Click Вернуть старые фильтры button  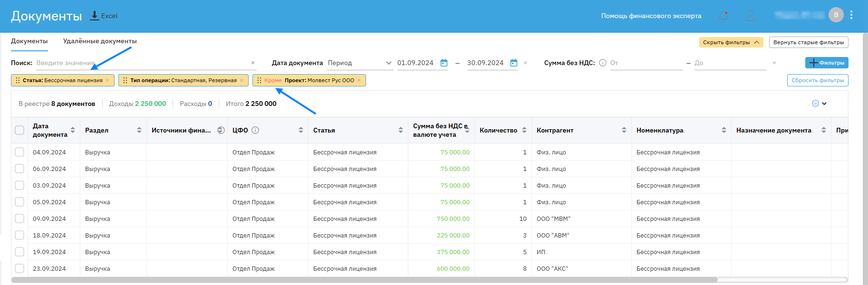click(808, 42)
